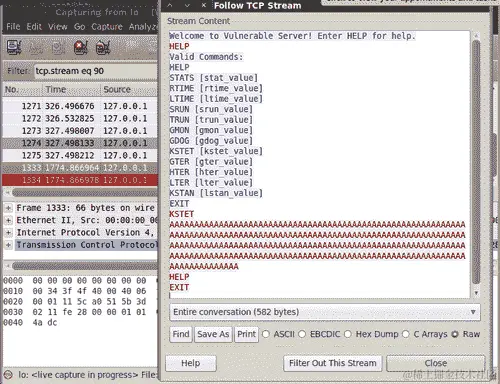Screen dimensions: 500x384
Task: Click packet list horizontal scroll left arrow
Action: (x=7, y=193)
